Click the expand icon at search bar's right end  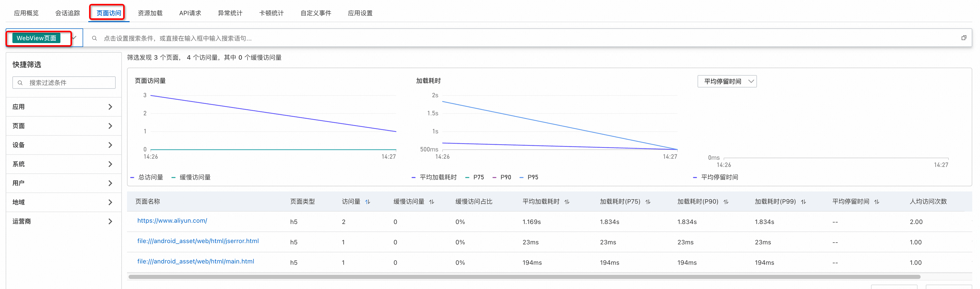tap(964, 38)
